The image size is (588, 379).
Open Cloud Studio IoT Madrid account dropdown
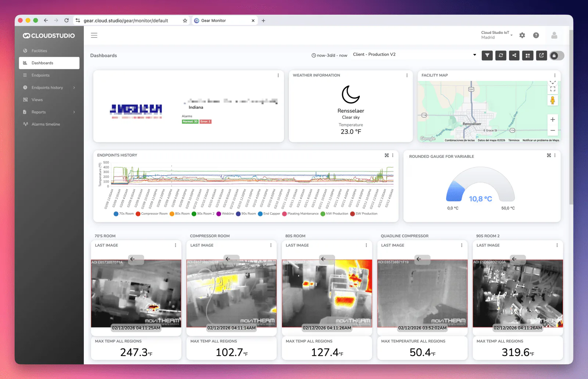point(497,35)
